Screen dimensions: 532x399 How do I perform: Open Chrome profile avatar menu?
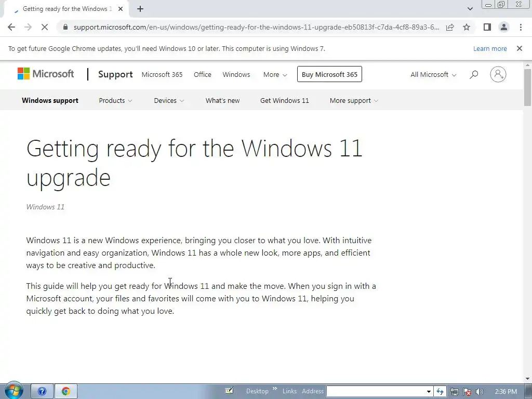pos(504,27)
